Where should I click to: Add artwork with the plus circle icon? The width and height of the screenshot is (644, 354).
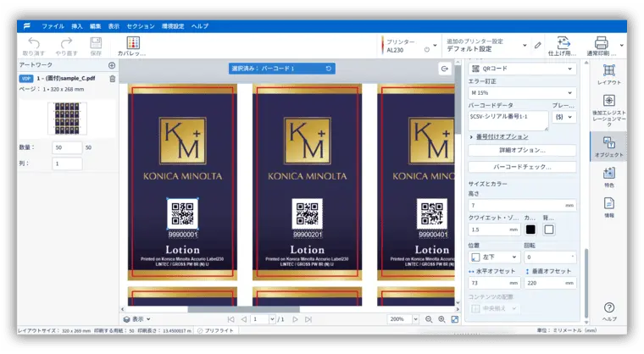[112, 65]
